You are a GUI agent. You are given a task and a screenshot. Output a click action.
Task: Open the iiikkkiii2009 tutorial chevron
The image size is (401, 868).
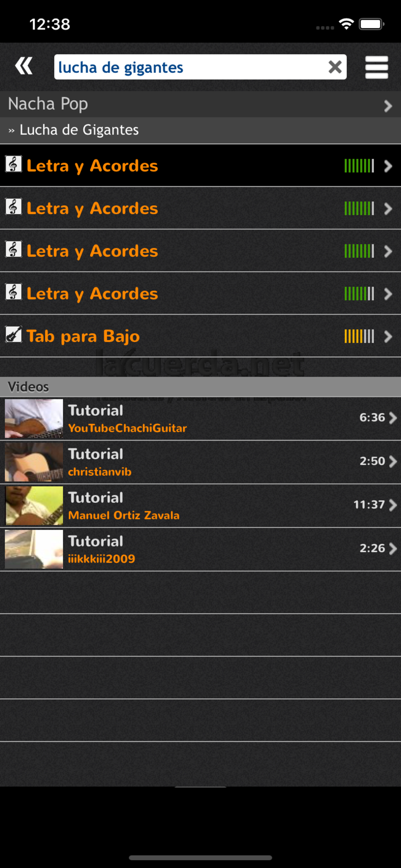pyautogui.click(x=393, y=549)
